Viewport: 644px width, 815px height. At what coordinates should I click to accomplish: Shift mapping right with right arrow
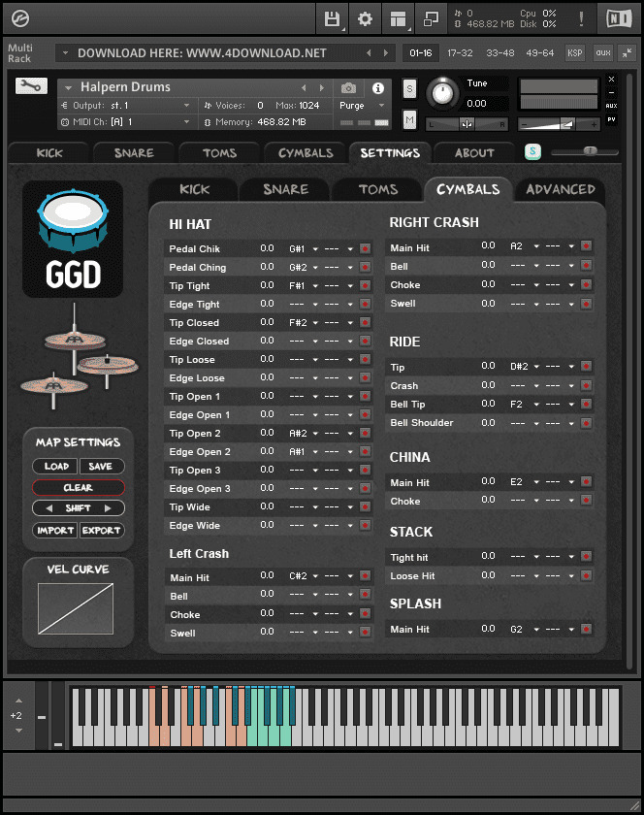point(108,508)
